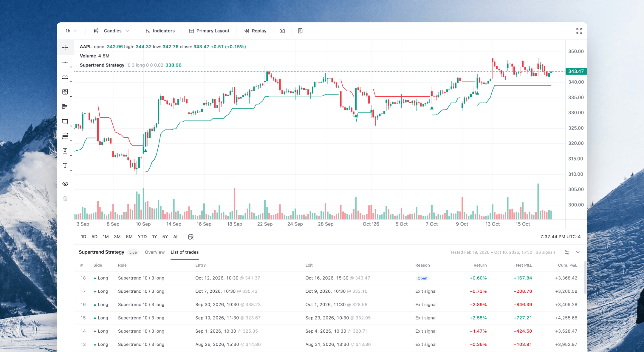Select trade 16 return value −2.89%

(478, 305)
